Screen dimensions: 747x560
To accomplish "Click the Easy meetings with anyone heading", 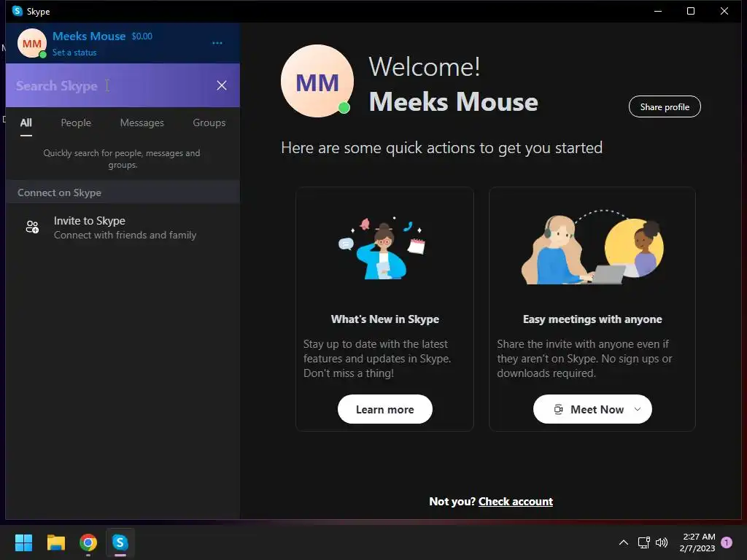I will point(592,319).
